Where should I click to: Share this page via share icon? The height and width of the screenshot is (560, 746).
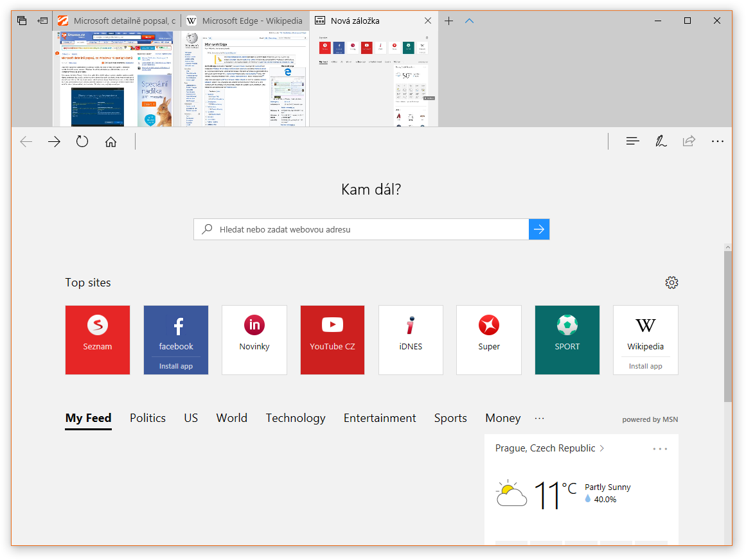[689, 141]
